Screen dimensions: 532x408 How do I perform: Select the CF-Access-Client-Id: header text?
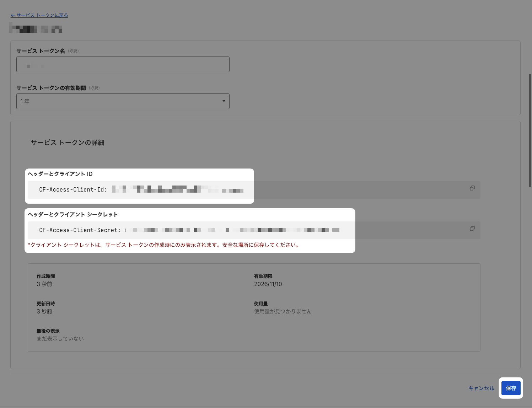[73, 190]
